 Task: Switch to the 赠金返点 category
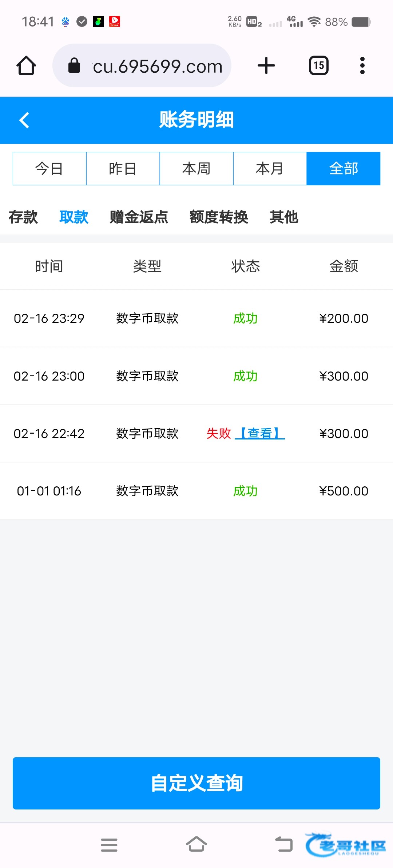click(139, 217)
